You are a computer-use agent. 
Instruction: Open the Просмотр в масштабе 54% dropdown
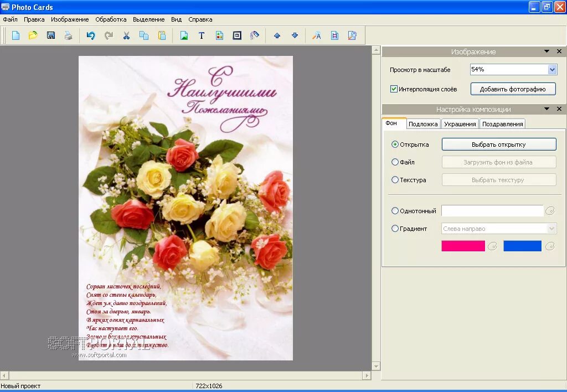(x=552, y=69)
